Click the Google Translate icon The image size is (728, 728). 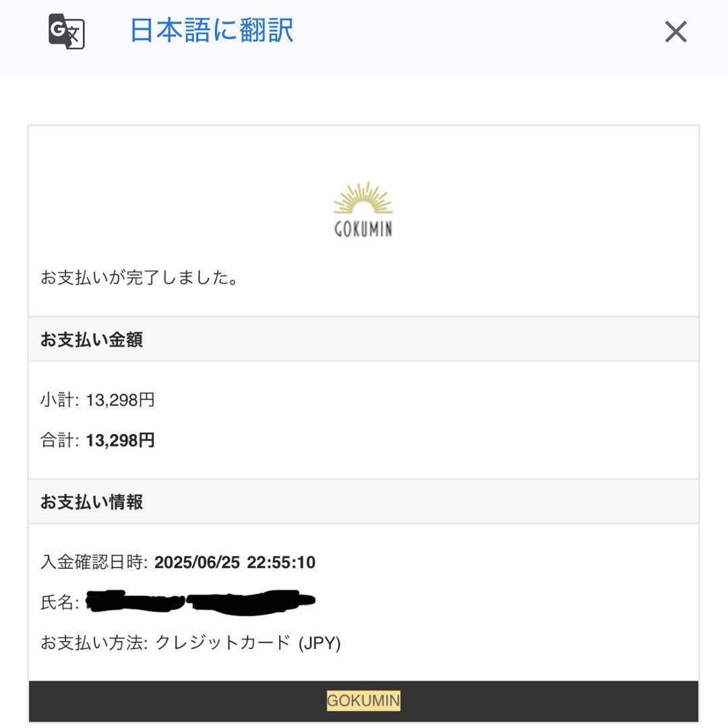(66, 32)
